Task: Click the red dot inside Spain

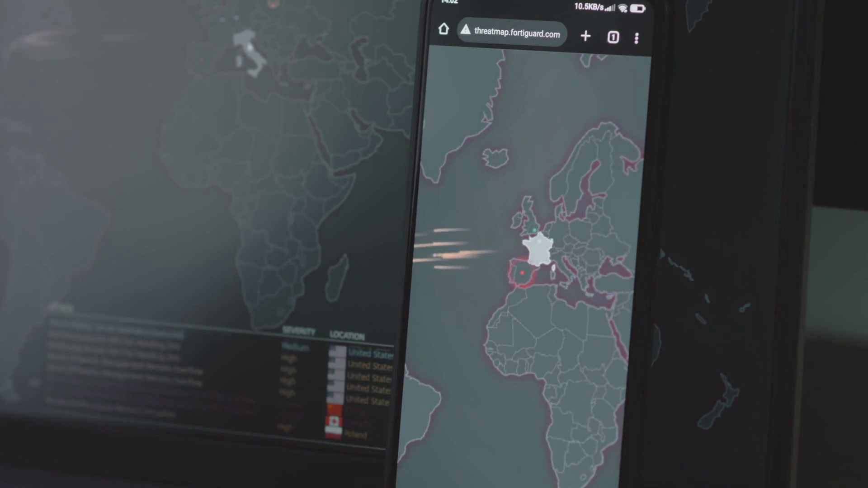Action: point(522,273)
